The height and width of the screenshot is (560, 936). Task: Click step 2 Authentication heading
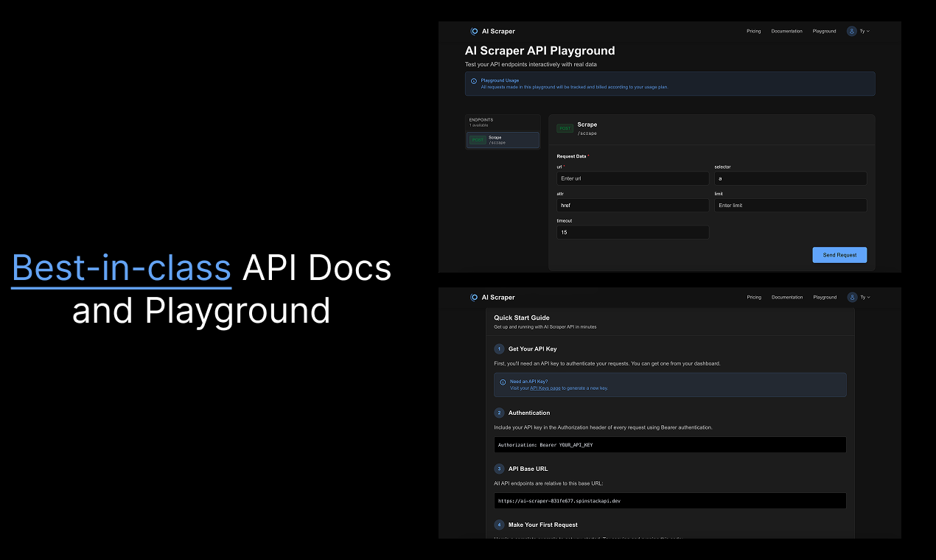(x=529, y=413)
